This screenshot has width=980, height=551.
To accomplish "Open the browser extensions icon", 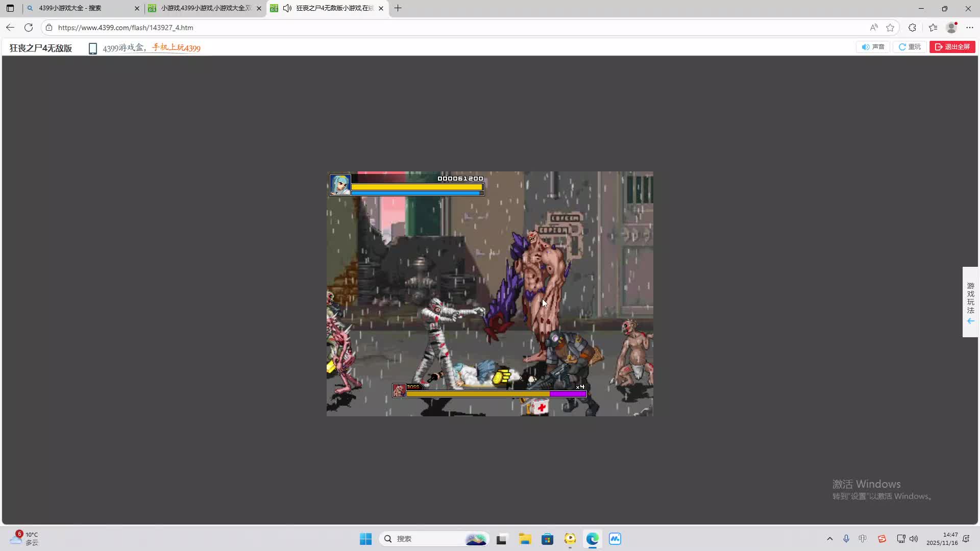I will point(912,28).
